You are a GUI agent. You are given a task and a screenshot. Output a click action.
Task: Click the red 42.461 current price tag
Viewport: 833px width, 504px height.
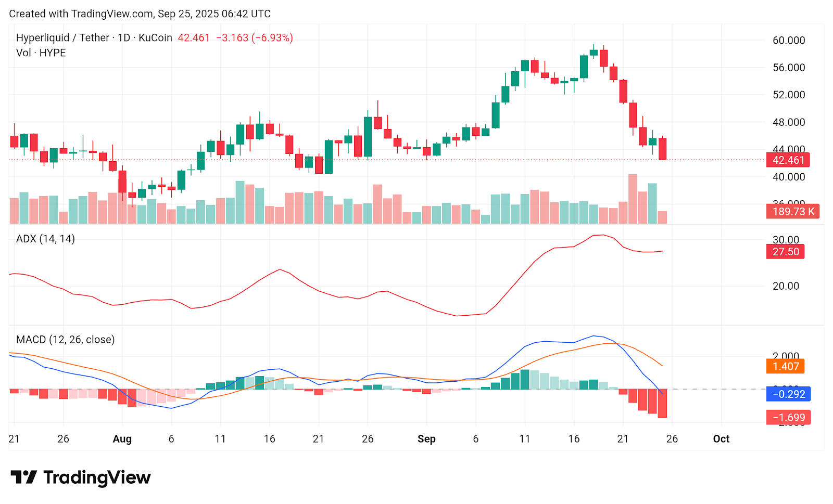[788, 160]
